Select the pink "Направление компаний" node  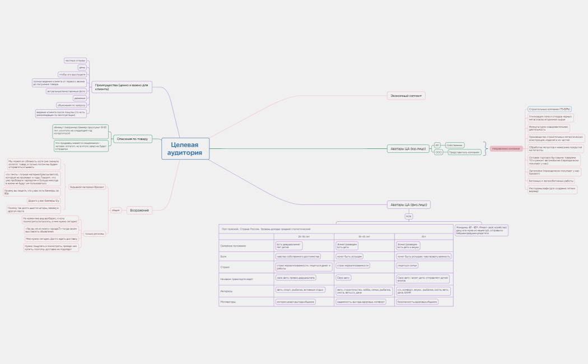506,148
